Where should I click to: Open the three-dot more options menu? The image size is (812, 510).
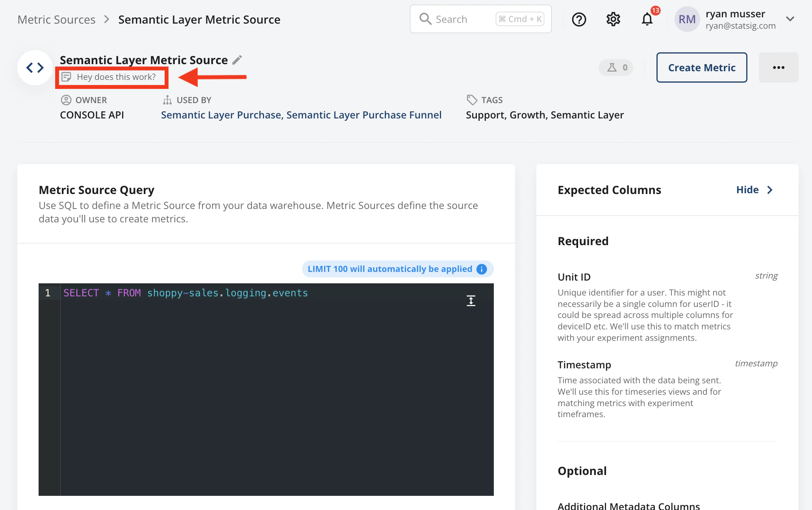(778, 68)
